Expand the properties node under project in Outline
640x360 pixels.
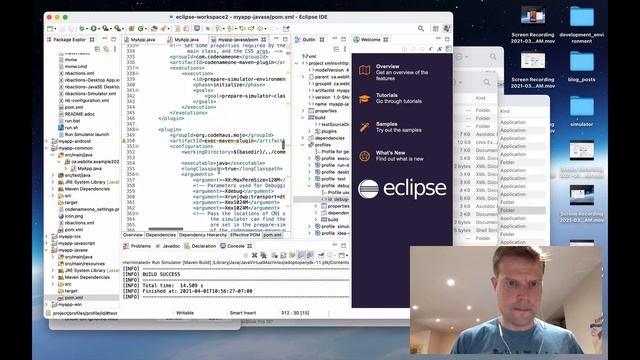[x=303, y=111]
